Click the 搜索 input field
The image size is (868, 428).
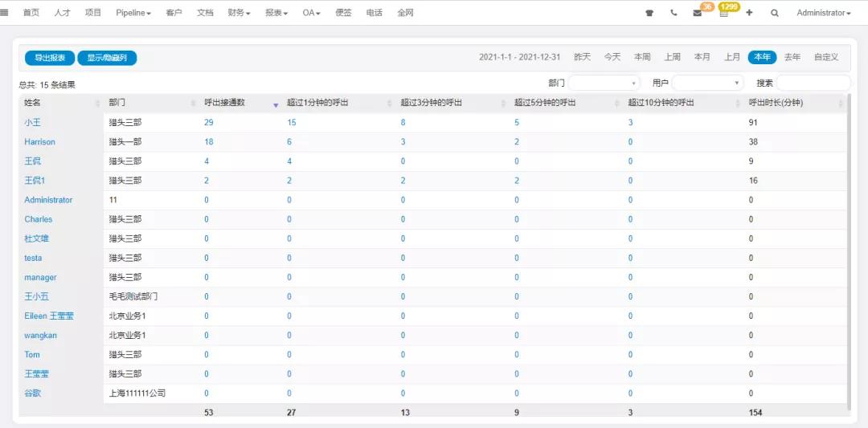click(x=813, y=83)
